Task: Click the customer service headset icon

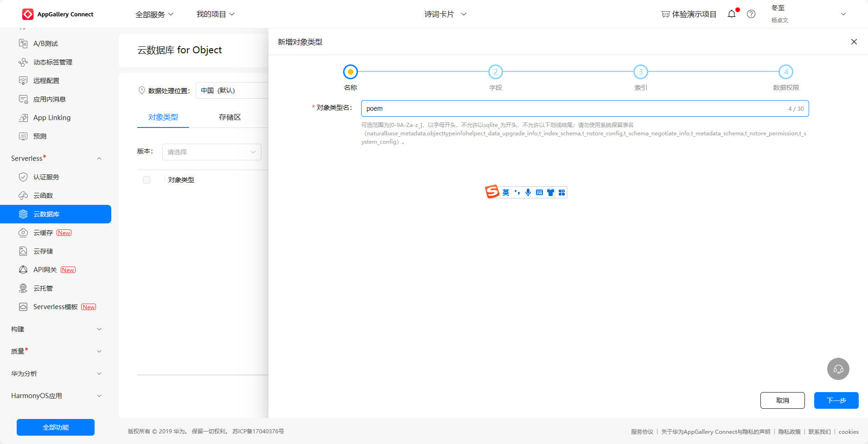Action: point(838,369)
